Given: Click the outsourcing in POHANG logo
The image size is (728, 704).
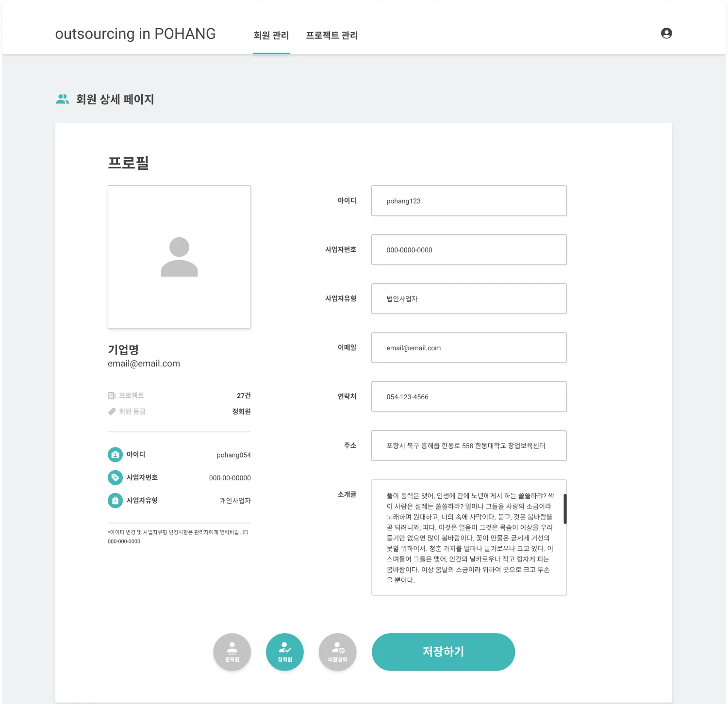Looking at the screenshot, I should pos(135,34).
